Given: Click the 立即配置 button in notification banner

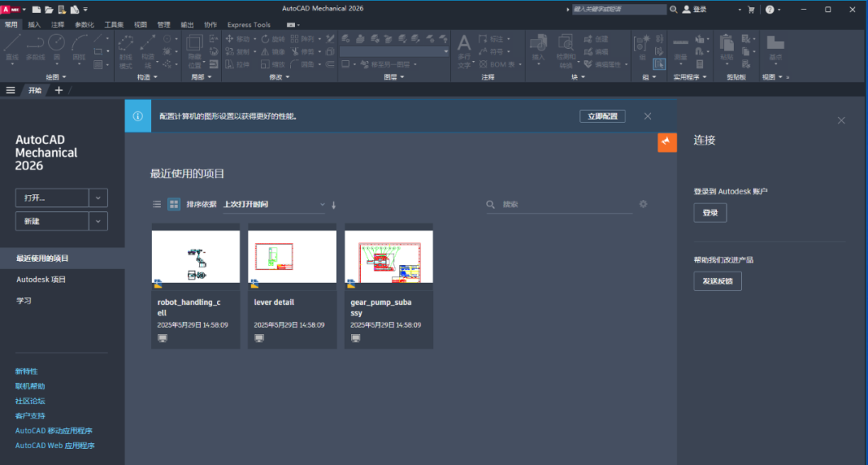Looking at the screenshot, I should tap(602, 116).
